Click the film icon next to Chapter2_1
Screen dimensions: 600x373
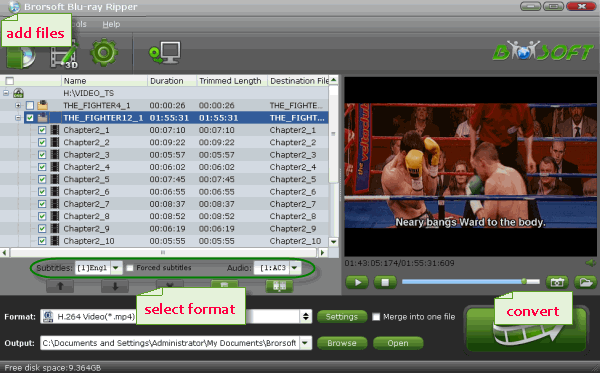pos(55,130)
